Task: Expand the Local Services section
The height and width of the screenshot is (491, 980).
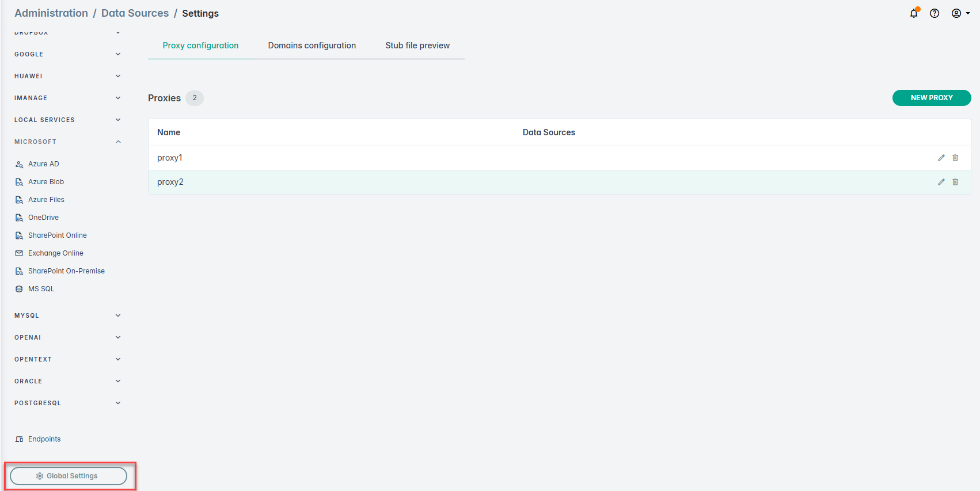Action: click(118, 120)
